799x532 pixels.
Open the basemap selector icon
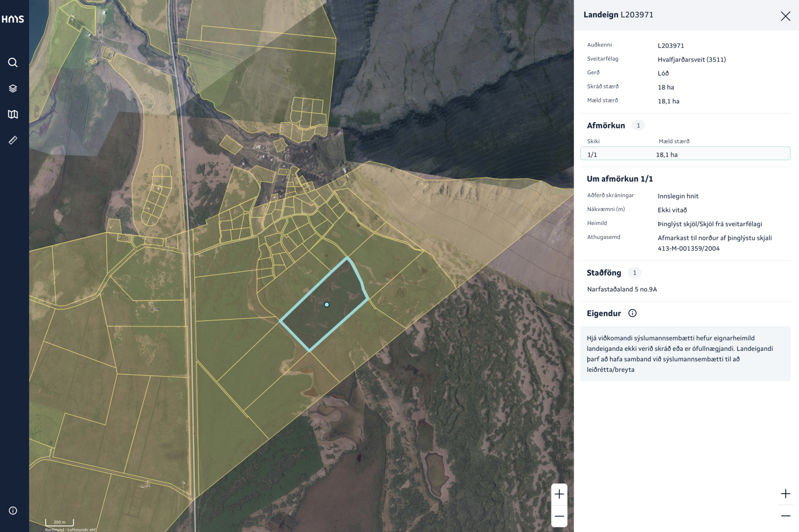coord(13,114)
